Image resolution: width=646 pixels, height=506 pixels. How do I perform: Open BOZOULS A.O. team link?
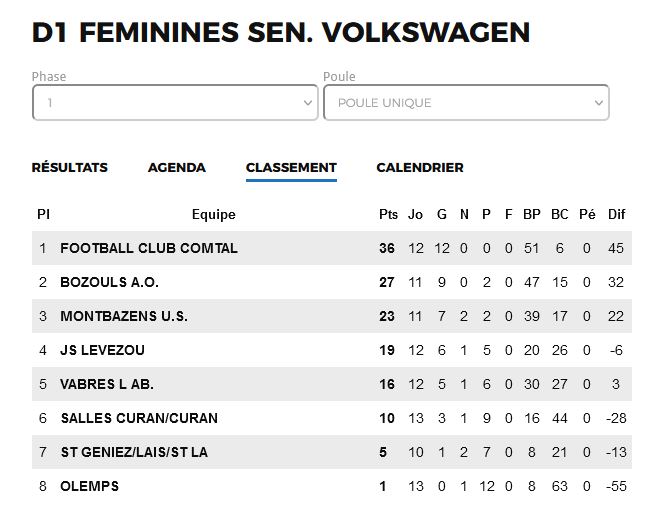pos(109,282)
